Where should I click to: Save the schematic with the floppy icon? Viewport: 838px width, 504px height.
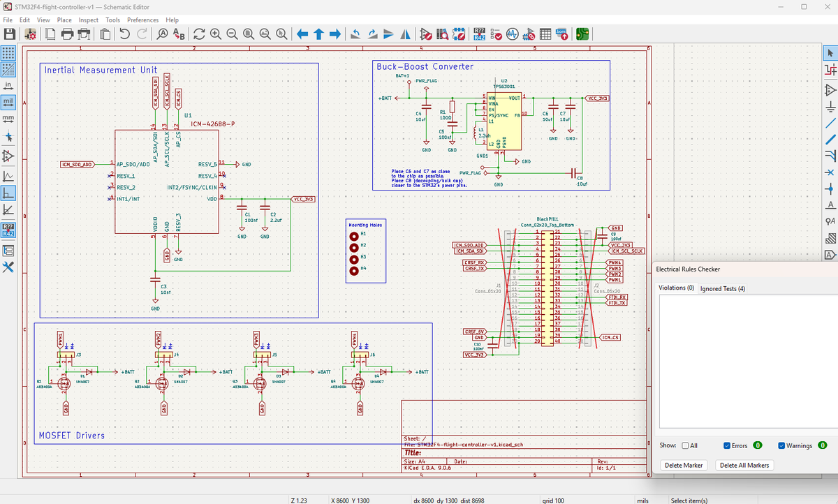pyautogui.click(x=9, y=34)
